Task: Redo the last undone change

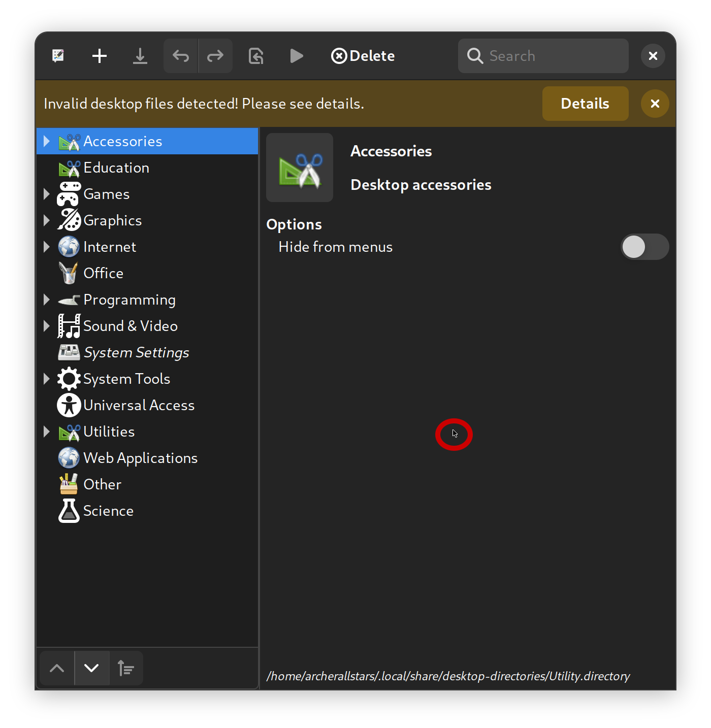Action: [215, 56]
